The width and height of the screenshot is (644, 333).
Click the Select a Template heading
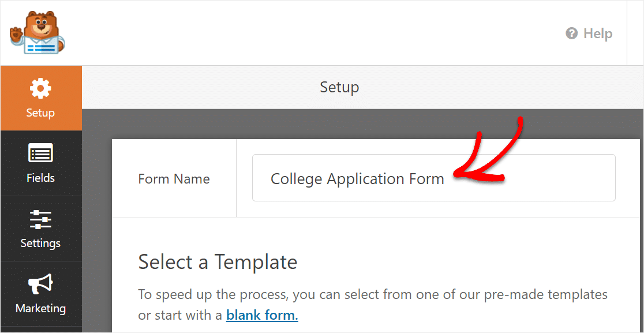(218, 261)
